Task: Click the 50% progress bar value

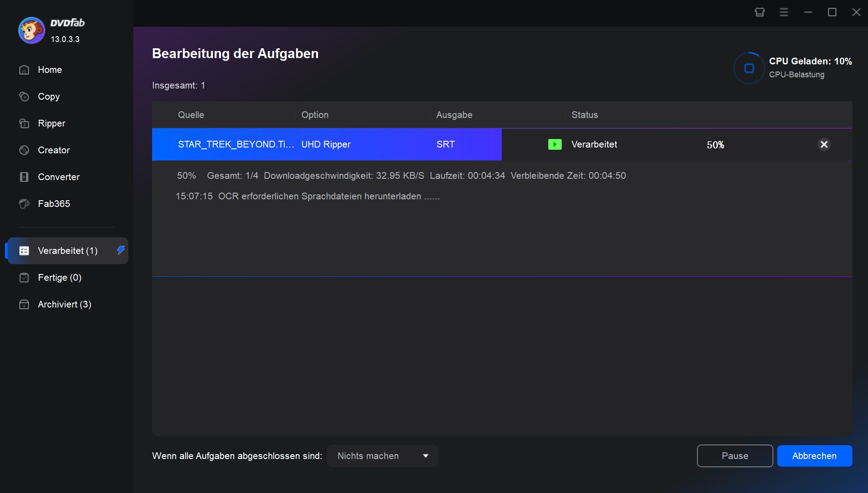Action: 716,145
